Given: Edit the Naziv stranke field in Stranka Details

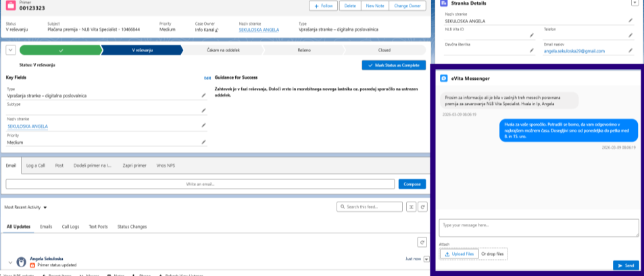Looking at the screenshot, I should (630, 20).
